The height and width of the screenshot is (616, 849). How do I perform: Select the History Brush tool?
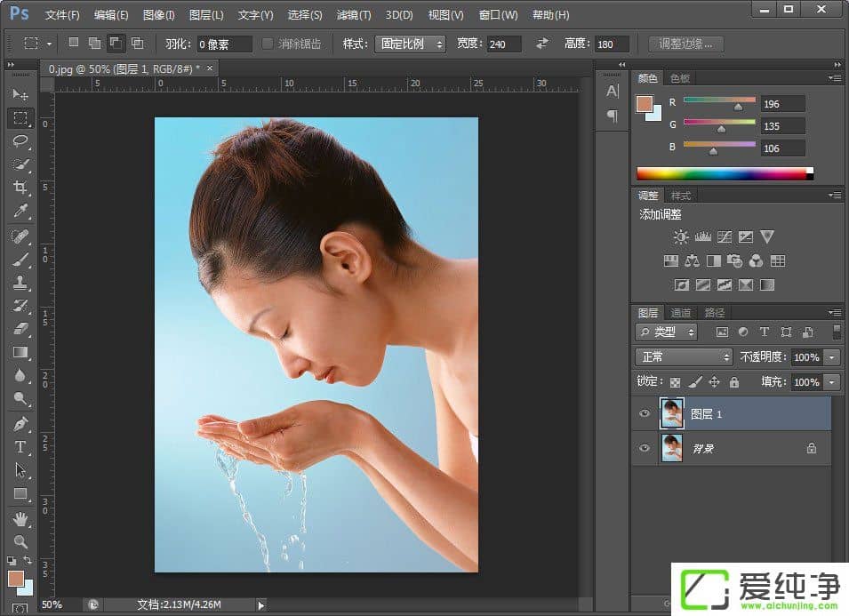click(20, 306)
